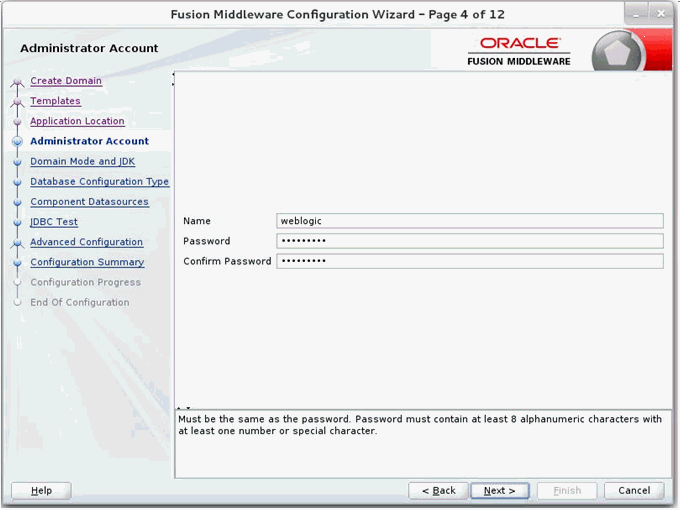Proceed with the Next > button
The image size is (680, 510).
tap(500, 490)
